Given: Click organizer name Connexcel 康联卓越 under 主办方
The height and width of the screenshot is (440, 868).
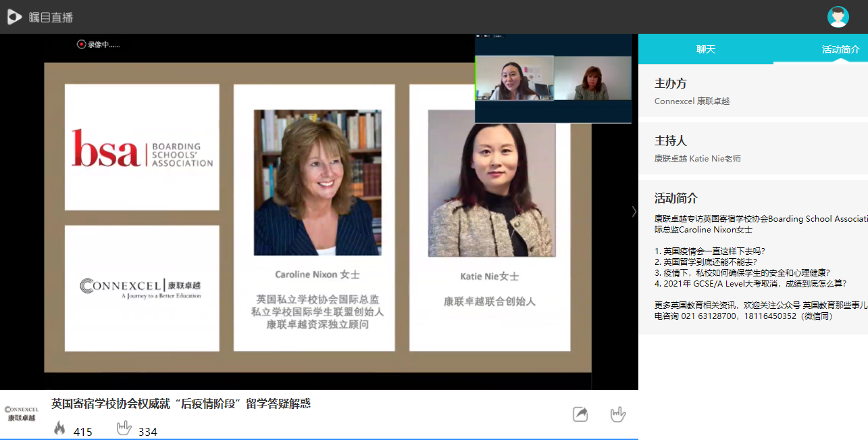Looking at the screenshot, I should click(692, 101).
